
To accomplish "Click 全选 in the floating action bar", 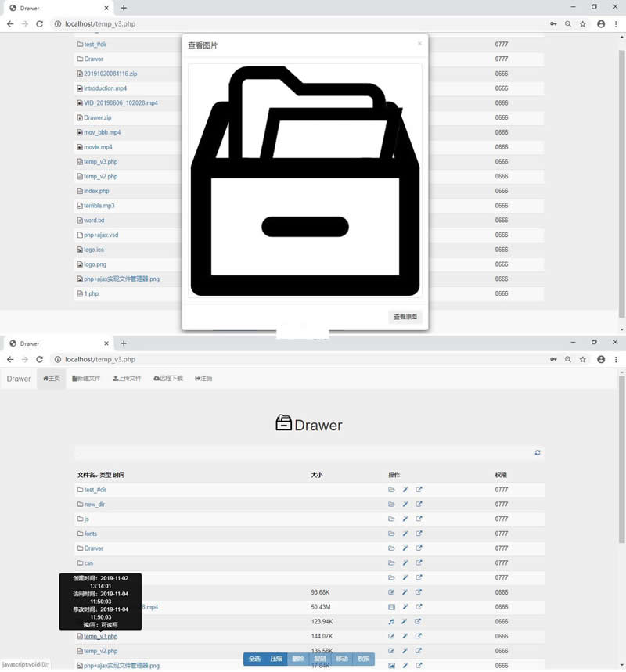I will pos(254,659).
